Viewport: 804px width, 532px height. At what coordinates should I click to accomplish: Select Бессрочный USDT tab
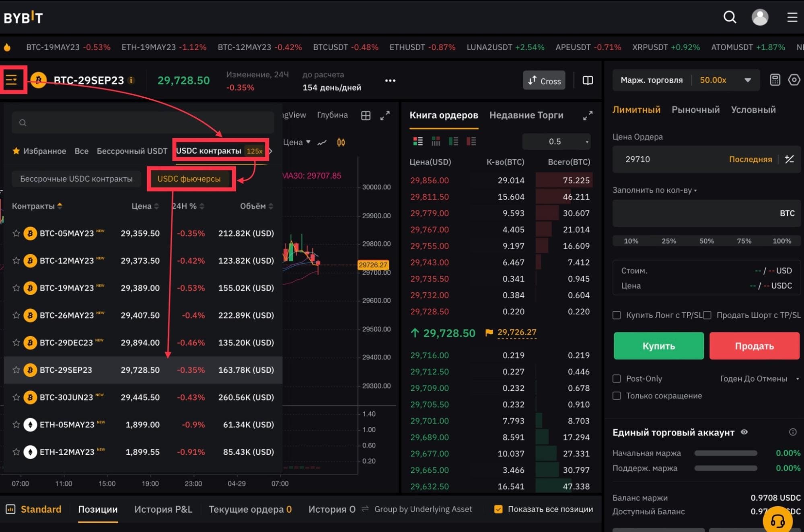[132, 151]
